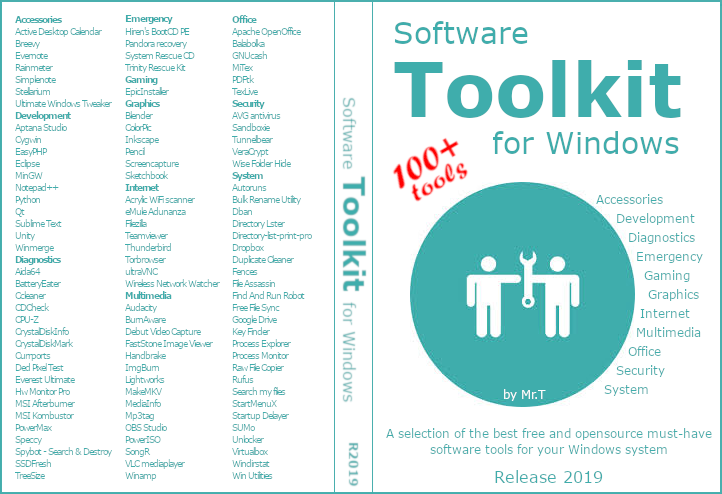Click "FastStone Image Viewer"
722x494 pixels.
coord(169,343)
